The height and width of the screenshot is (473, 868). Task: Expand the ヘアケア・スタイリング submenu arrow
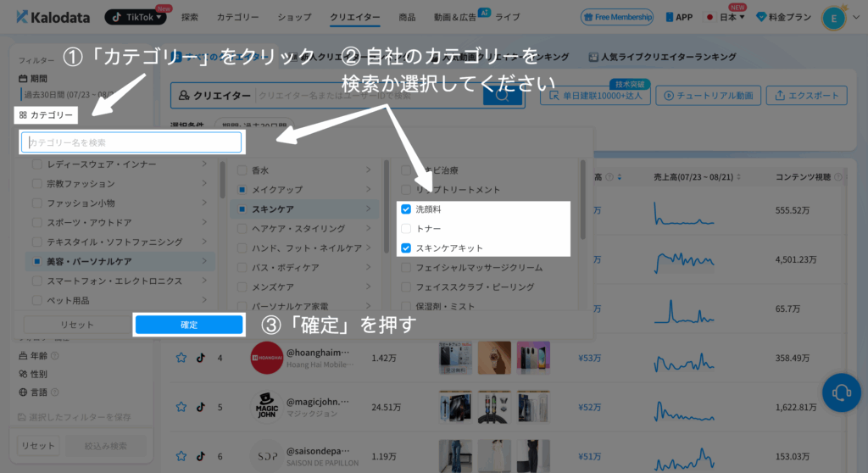(368, 228)
